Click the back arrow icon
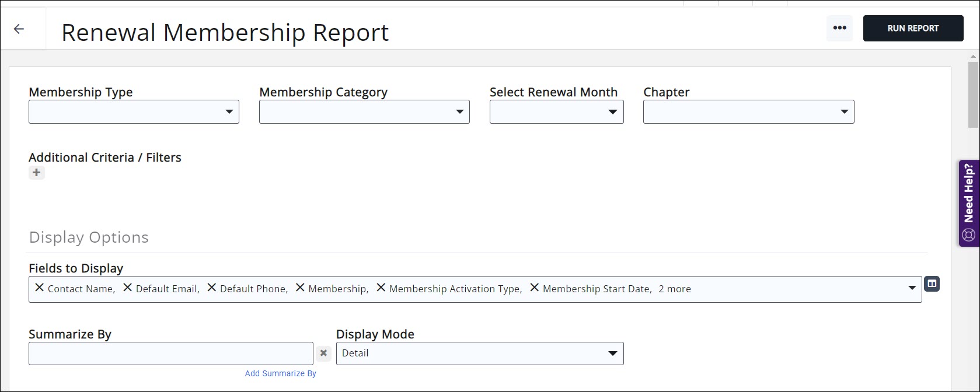 [x=19, y=29]
